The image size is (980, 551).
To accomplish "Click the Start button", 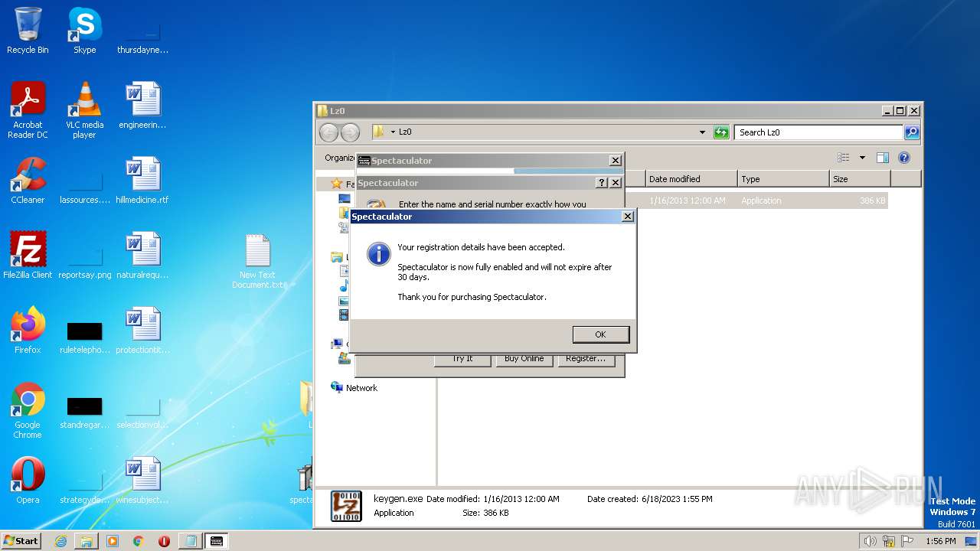I will click(21, 541).
